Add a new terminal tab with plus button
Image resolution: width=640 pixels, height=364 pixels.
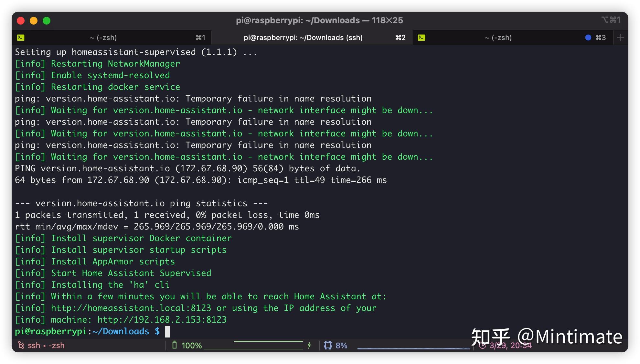click(x=620, y=37)
